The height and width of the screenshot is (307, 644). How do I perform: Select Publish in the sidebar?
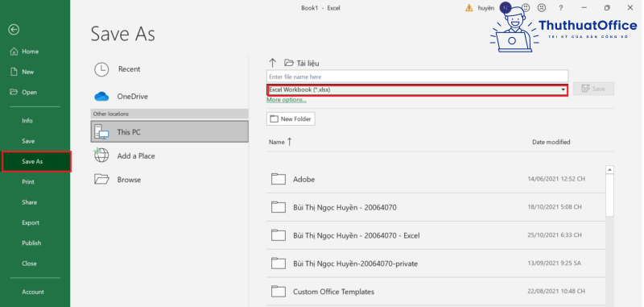point(31,243)
